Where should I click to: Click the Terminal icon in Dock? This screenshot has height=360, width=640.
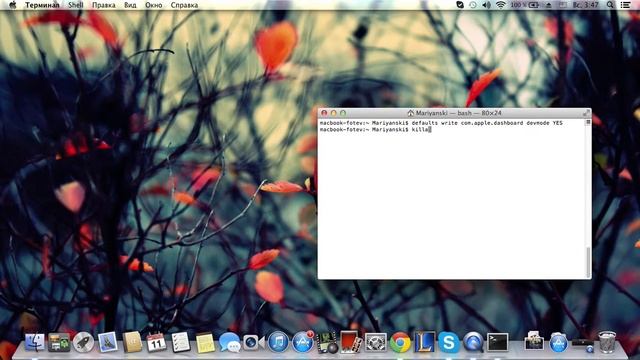(498, 342)
